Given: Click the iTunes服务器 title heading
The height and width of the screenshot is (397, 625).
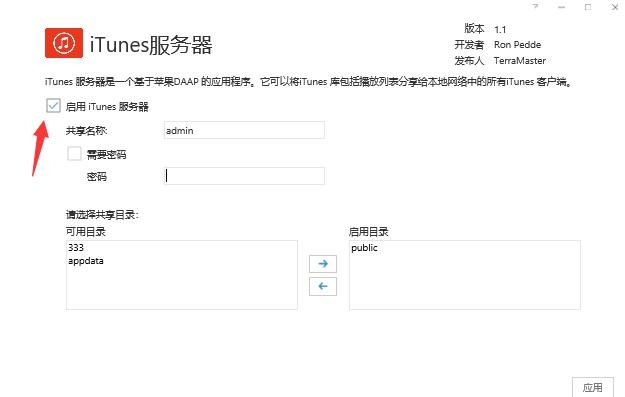Looking at the screenshot, I should coord(151,45).
